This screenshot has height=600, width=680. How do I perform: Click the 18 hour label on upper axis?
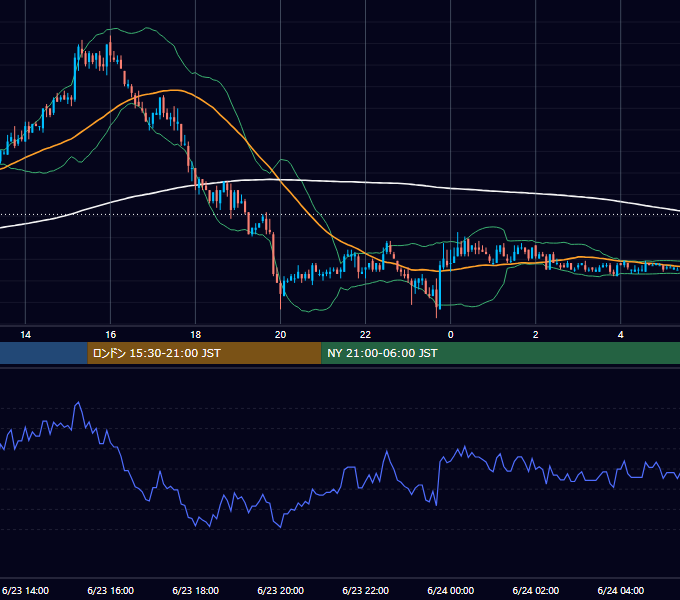tap(196, 335)
